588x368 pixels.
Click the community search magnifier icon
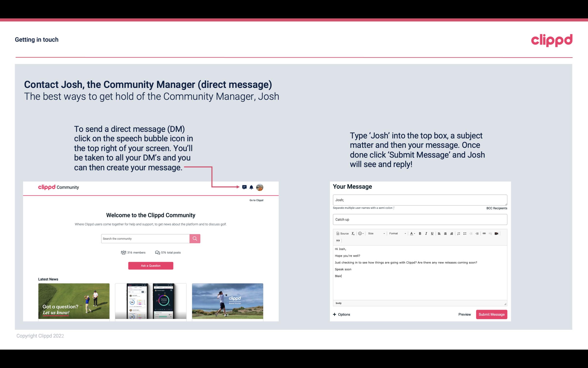tap(195, 238)
